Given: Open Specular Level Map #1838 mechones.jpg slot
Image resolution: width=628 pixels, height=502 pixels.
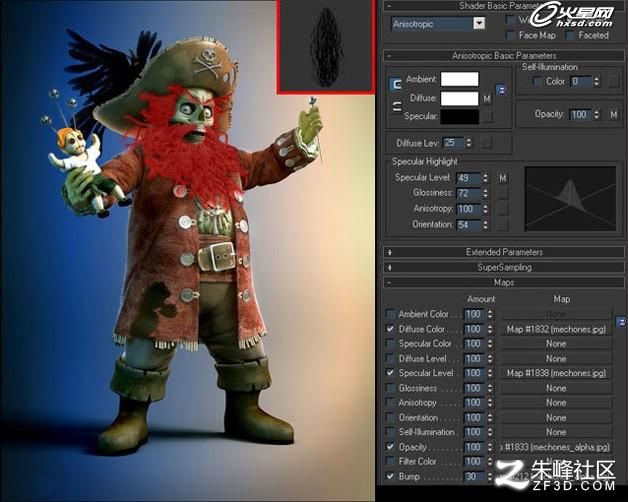Looking at the screenshot, I should (556, 373).
